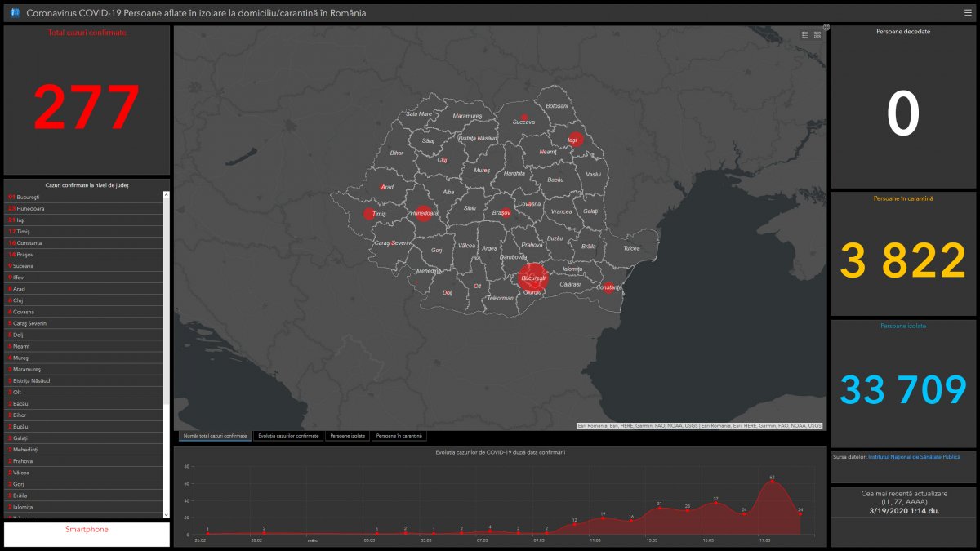Click the dashboard logo icon in the title
The image size is (980, 551).
pyautogui.click(x=14, y=13)
